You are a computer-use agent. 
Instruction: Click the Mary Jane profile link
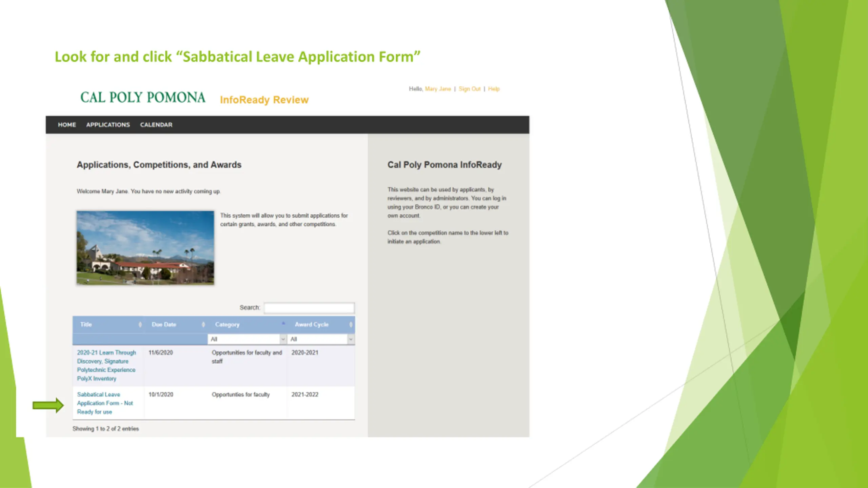point(438,89)
